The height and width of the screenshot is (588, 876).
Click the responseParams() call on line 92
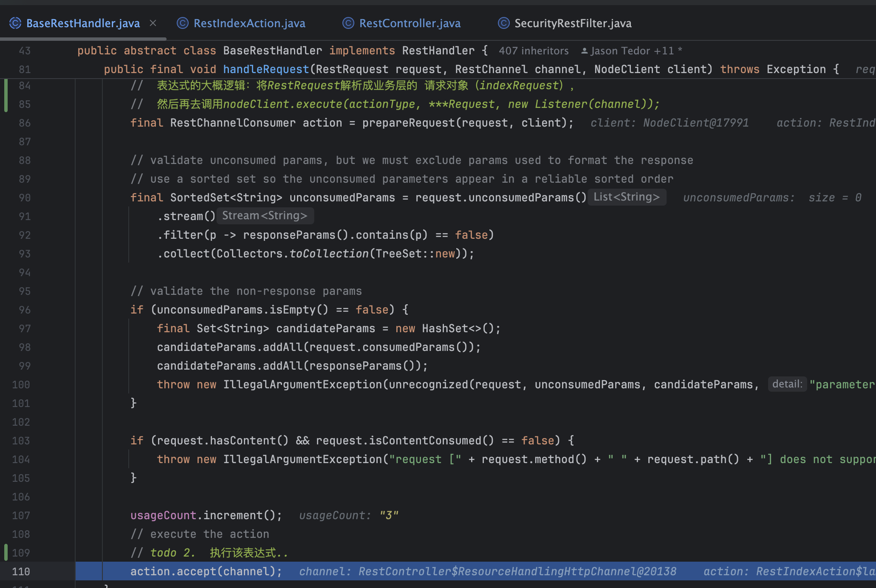(x=296, y=235)
